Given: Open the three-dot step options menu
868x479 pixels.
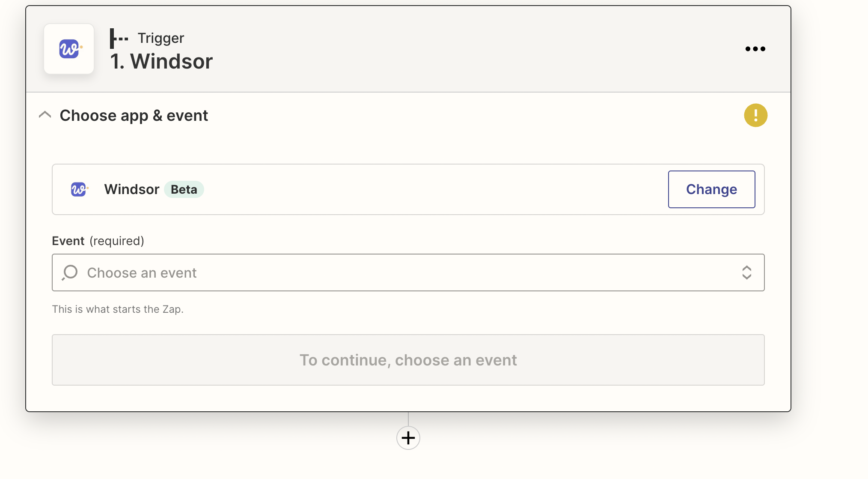Looking at the screenshot, I should (x=755, y=49).
